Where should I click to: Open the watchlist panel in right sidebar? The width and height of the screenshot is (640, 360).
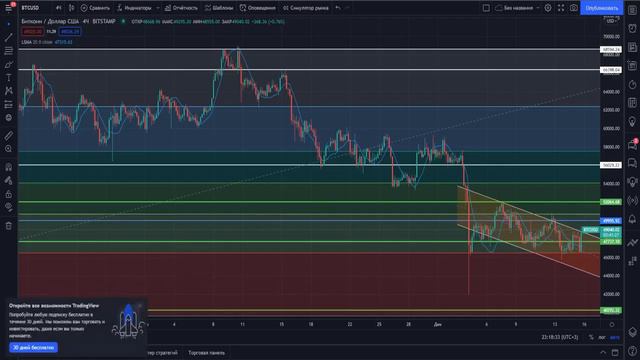(632, 10)
